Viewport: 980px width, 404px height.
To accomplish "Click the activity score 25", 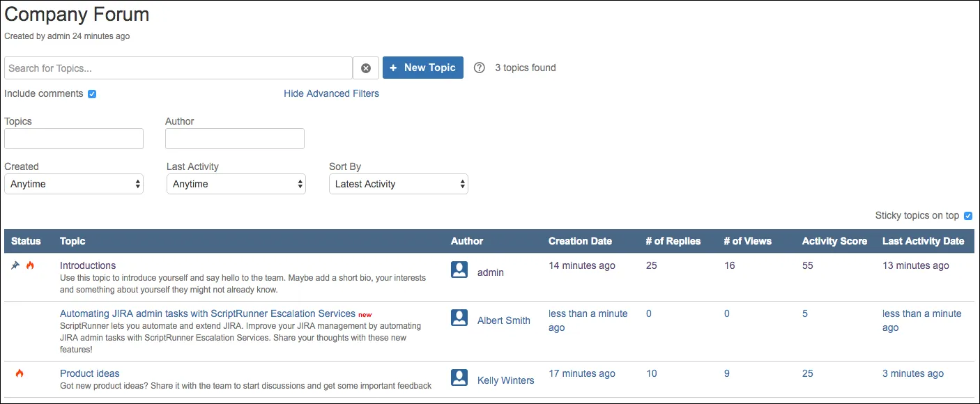I will pyautogui.click(x=808, y=373).
